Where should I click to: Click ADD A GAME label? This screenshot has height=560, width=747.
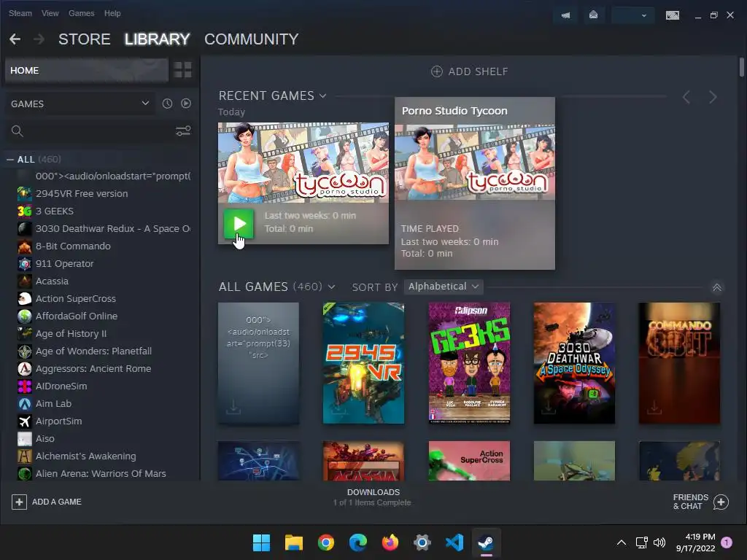(57, 502)
